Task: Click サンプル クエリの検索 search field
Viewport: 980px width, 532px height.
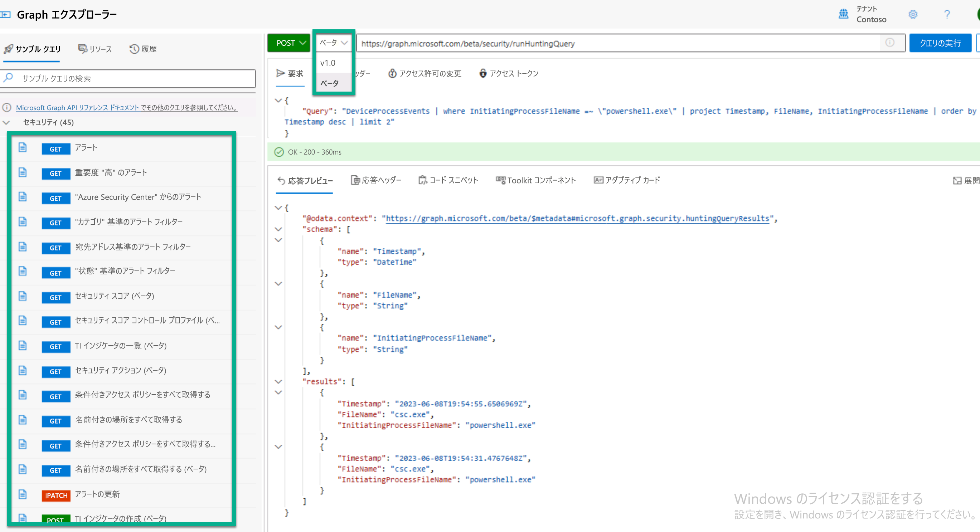Action: point(128,78)
